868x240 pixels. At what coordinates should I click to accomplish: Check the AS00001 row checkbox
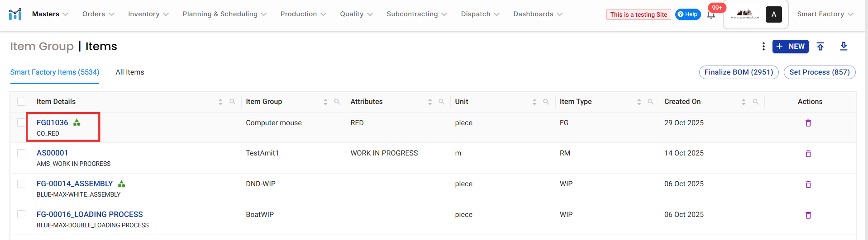[21, 153]
